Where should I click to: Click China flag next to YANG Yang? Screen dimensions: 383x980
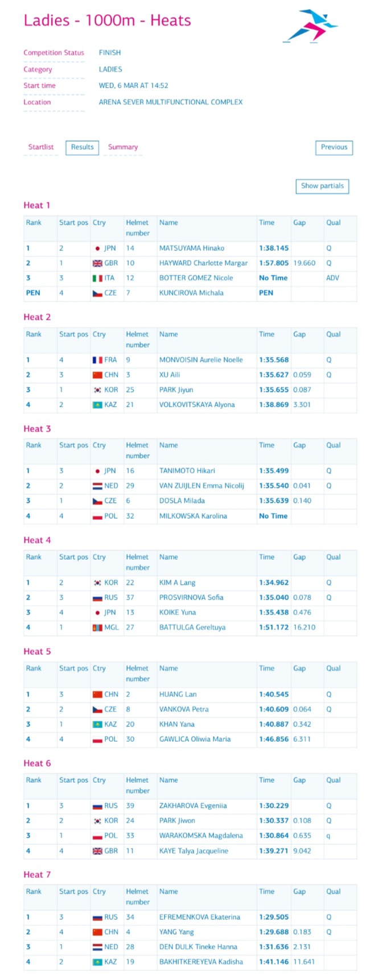(x=97, y=932)
